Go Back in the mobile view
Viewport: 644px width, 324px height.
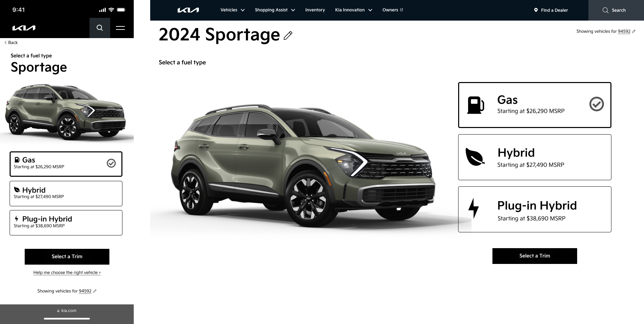[11, 43]
